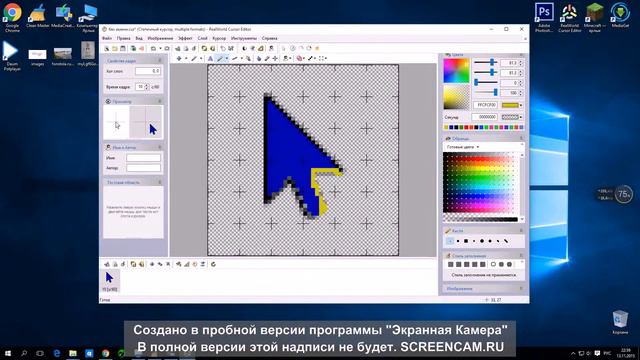
Task: Click the first icon in frames toolbar
Action: tap(107, 264)
